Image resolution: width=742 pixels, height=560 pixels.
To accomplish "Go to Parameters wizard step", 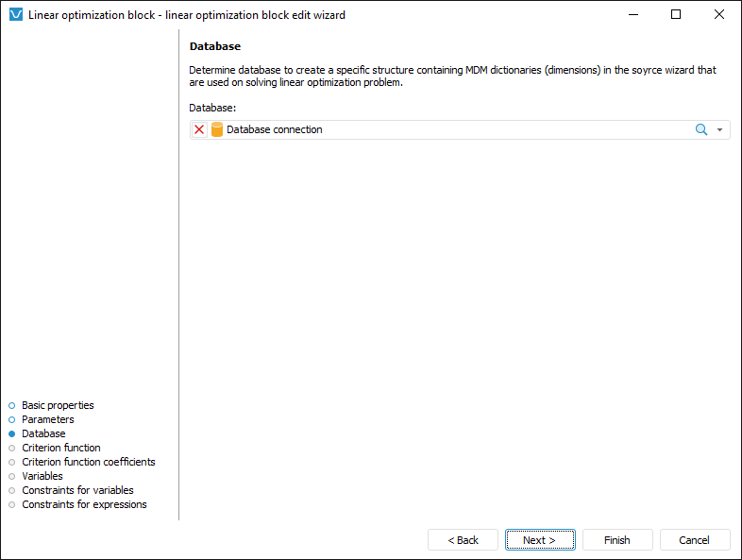I will pyautogui.click(x=47, y=419).
